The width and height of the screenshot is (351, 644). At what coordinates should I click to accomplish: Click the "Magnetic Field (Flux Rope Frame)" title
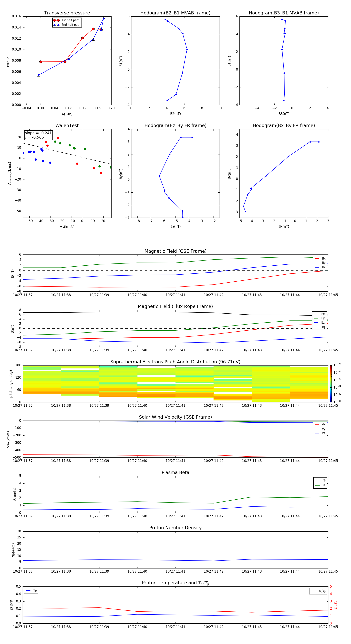[175, 307]
